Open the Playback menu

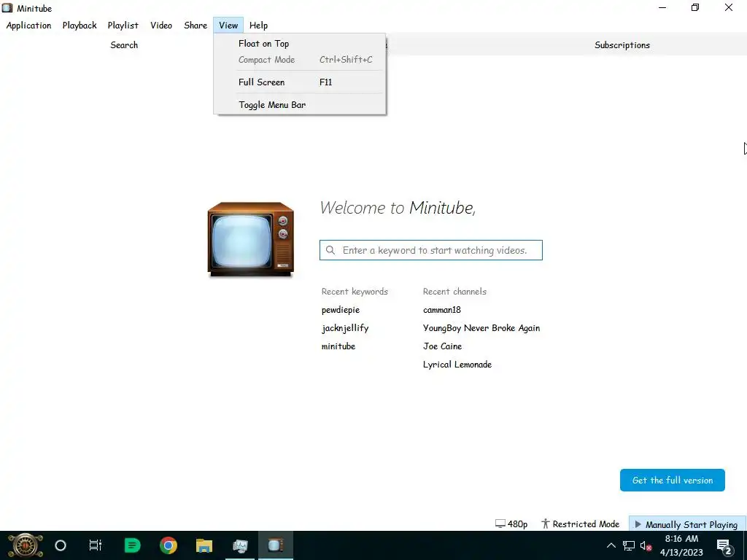coord(80,26)
